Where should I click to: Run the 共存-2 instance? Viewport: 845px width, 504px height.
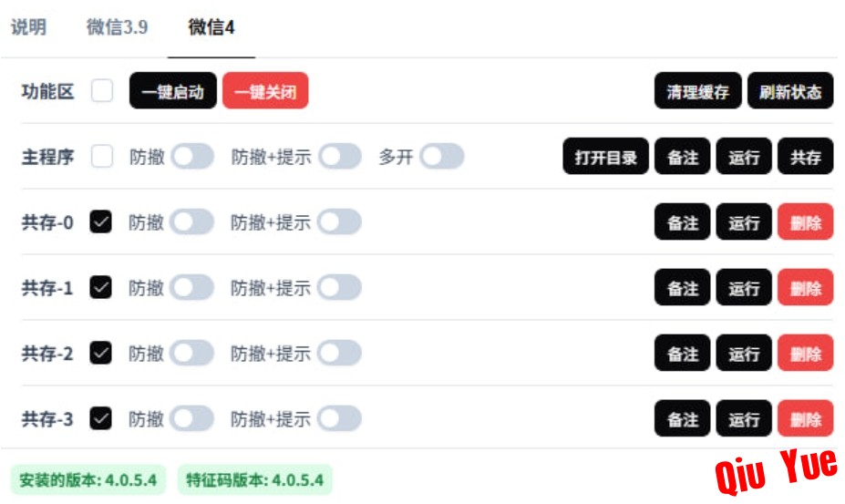pyautogui.click(x=744, y=353)
